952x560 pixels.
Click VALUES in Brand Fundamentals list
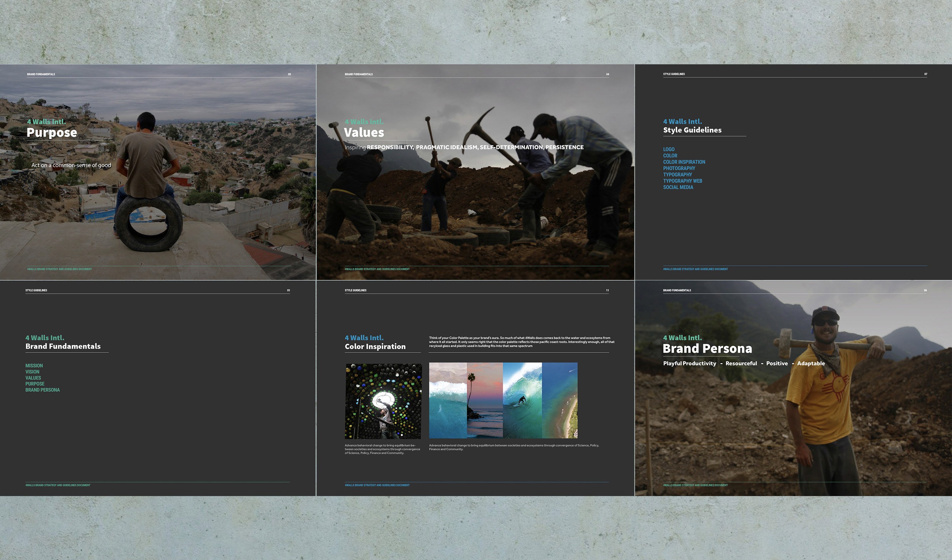point(33,377)
